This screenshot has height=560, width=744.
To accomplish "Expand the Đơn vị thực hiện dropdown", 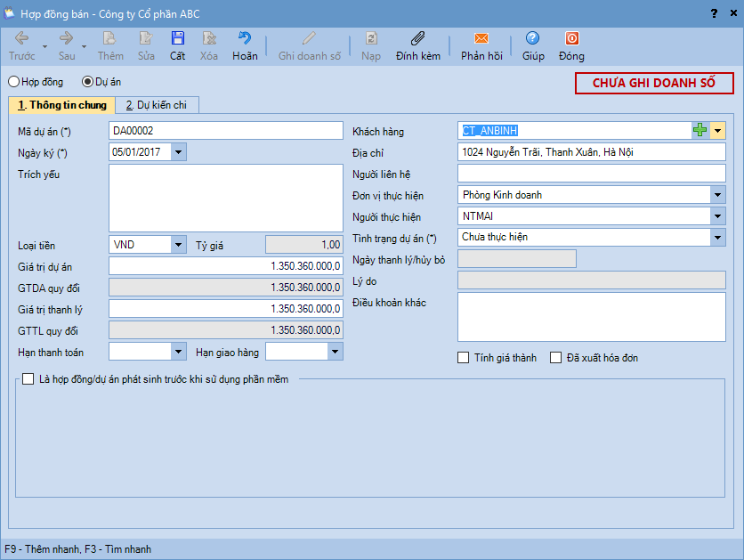I will [717, 195].
